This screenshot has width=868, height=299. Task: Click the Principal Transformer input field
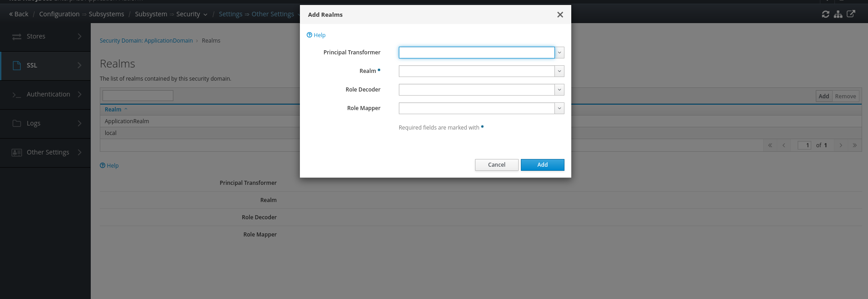click(x=476, y=53)
